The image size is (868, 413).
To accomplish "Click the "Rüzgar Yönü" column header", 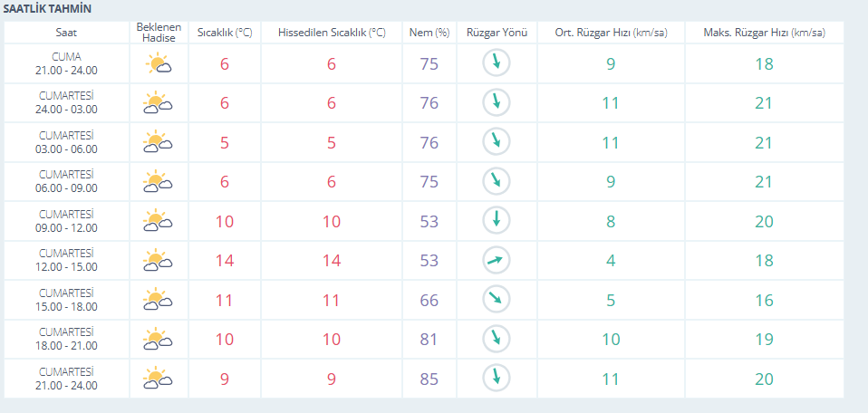I will point(496,33).
